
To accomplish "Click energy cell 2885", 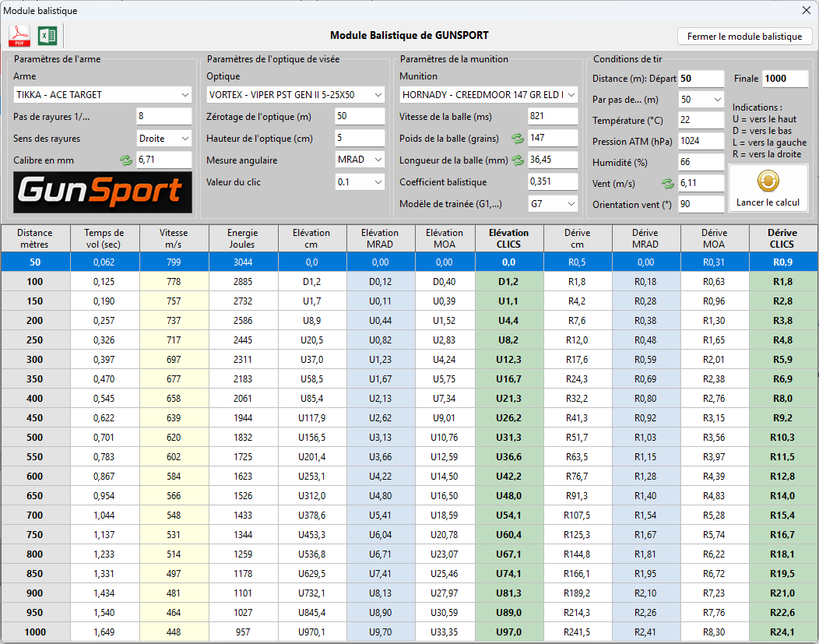I will tap(243, 282).
